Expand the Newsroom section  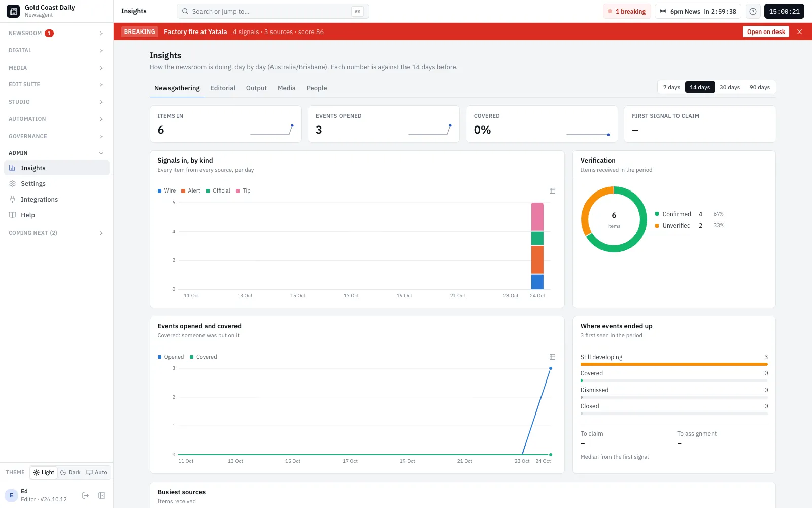(56, 33)
